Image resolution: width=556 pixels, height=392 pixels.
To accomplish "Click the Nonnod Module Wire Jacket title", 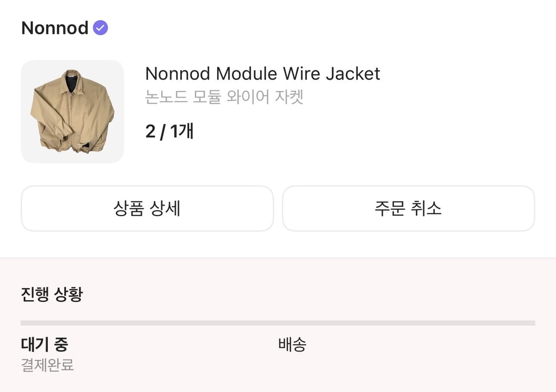I will pos(262,74).
